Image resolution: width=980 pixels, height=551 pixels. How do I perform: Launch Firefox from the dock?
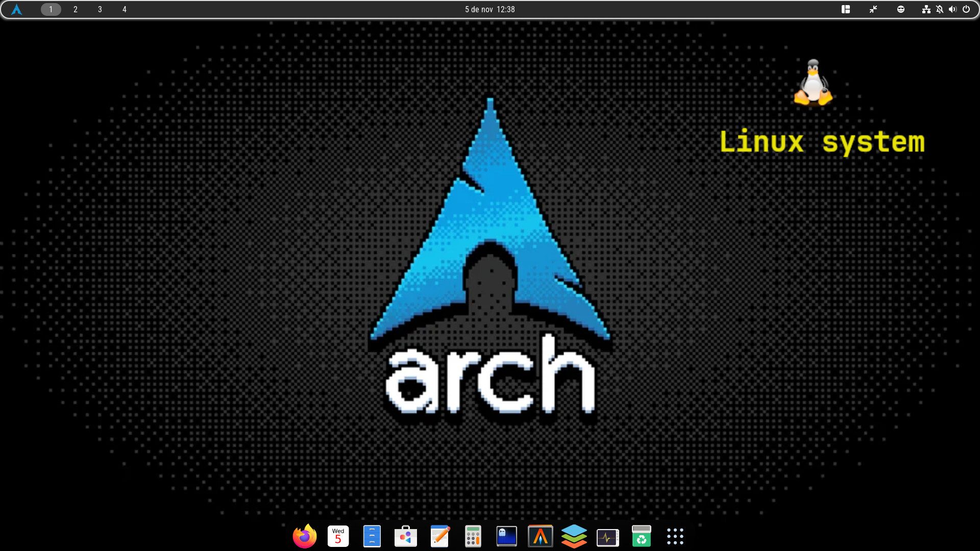305,536
